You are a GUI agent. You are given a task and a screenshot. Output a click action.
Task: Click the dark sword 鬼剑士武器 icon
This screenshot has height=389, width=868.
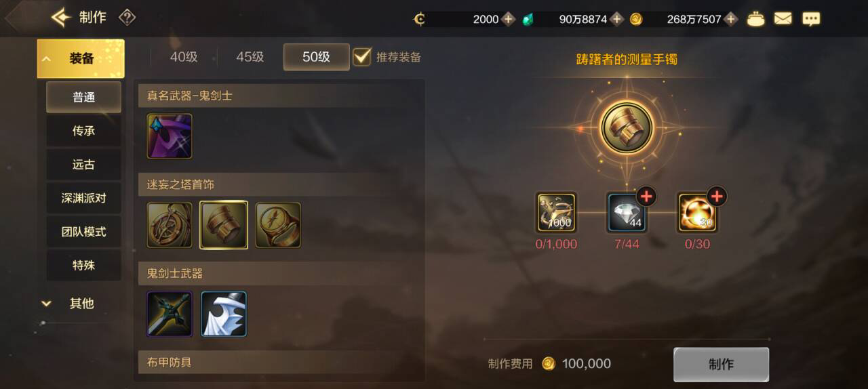(170, 314)
